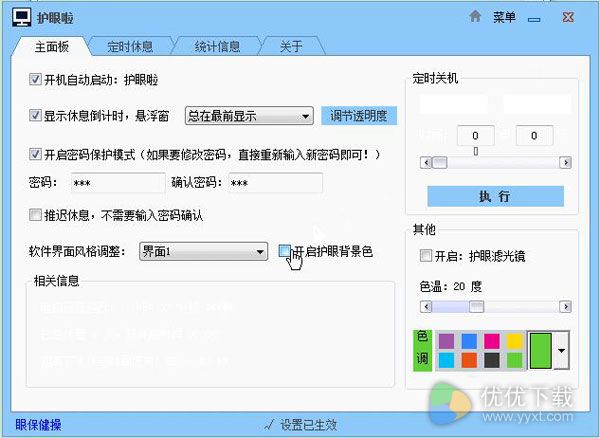600x438 pixels.
Task: Click the 色温: 20 度 label
Action: [451, 286]
